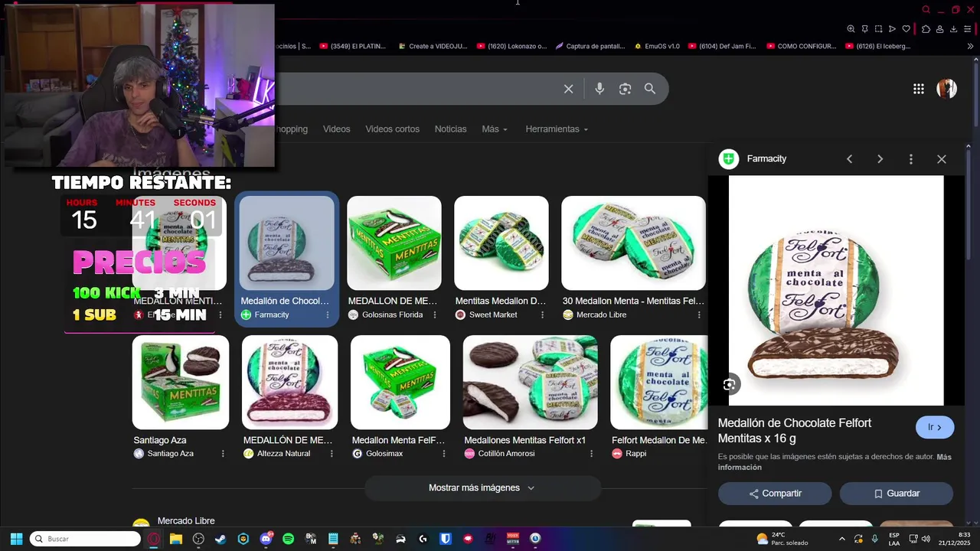Screen dimensions: 980x551
Task: Open Steam from the taskbar
Action: pyautogui.click(x=220, y=539)
